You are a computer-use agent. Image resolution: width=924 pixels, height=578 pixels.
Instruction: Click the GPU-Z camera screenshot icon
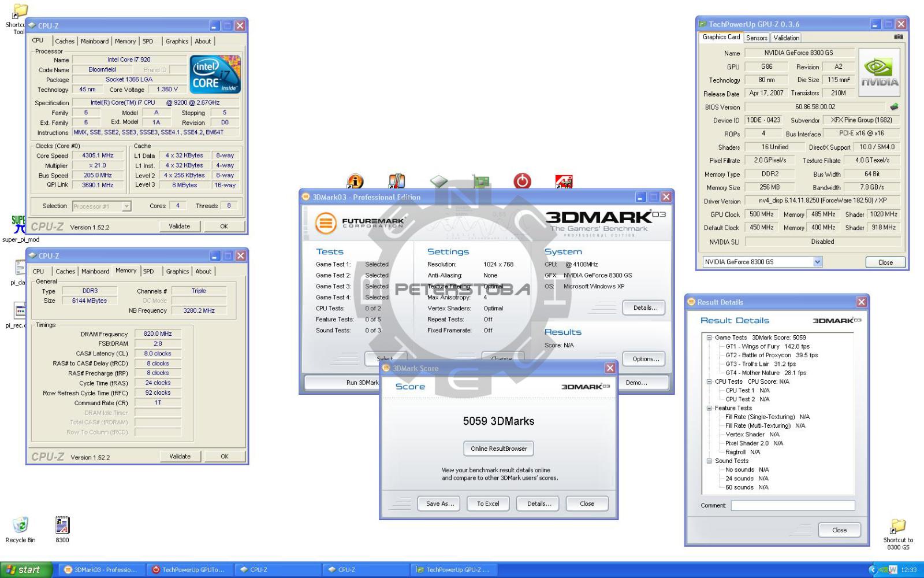click(x=898, y=37)
